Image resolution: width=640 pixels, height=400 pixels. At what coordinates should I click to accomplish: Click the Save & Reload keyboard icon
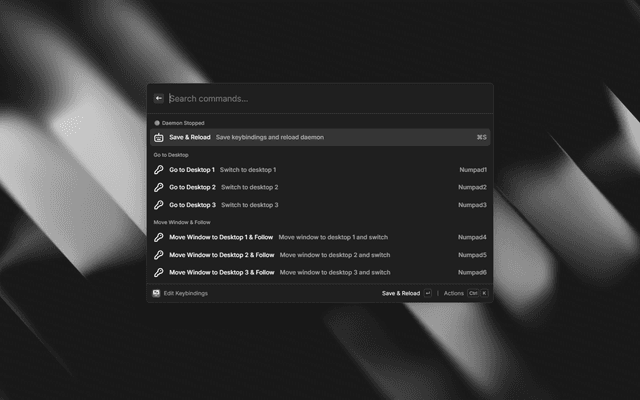158,137
